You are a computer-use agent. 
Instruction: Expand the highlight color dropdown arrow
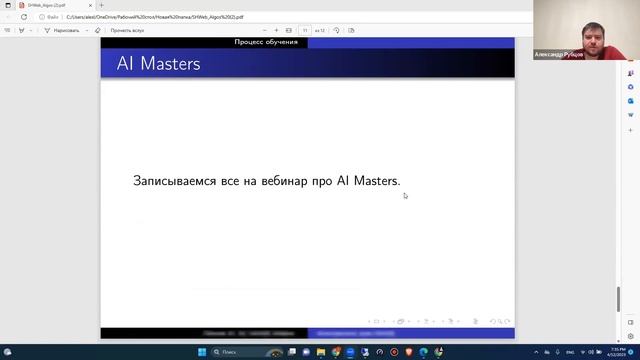tap(31, 30)
